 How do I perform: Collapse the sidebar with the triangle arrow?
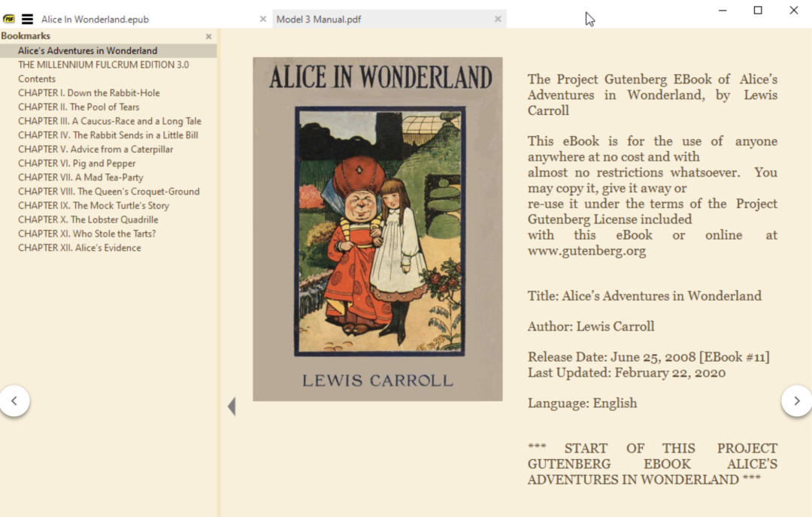coord(232,407)
